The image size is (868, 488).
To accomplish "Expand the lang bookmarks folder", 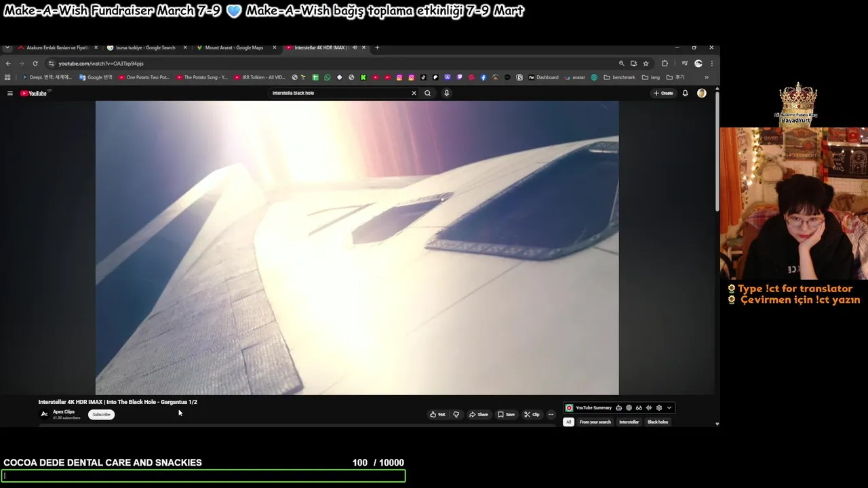I will [x=650, y=77].
